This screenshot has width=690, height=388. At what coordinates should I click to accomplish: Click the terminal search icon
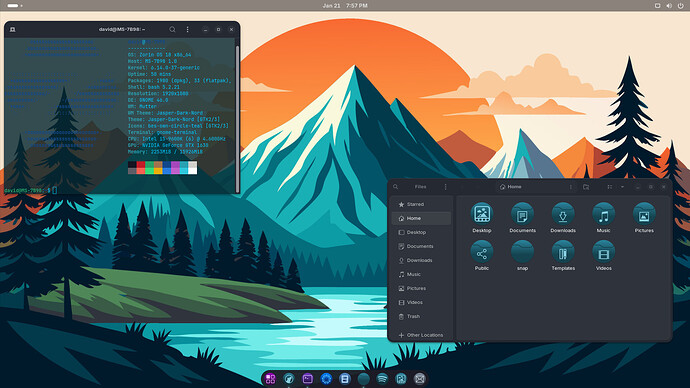[x=172, y=29]
